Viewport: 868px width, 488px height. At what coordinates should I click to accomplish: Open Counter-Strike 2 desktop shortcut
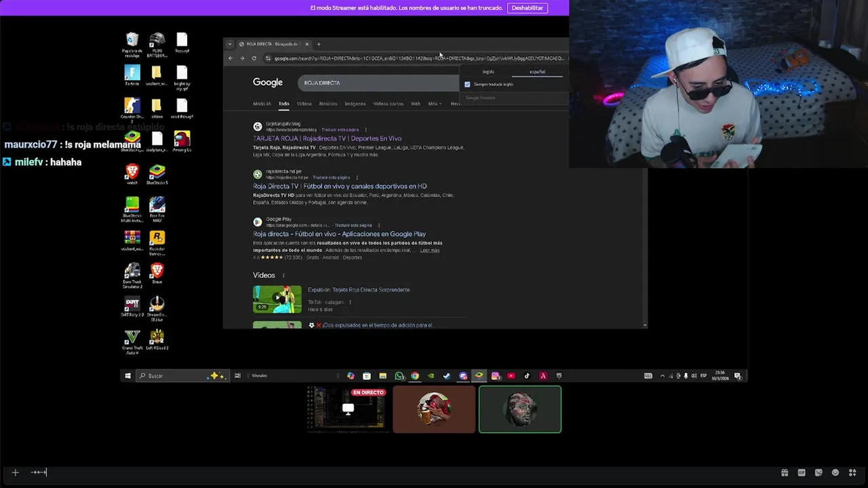[132, 108]
